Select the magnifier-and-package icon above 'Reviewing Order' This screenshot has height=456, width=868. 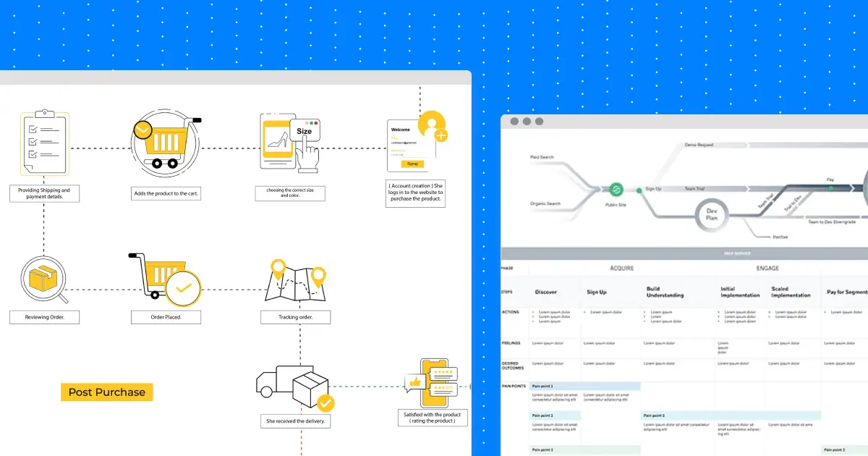[44, 279]
